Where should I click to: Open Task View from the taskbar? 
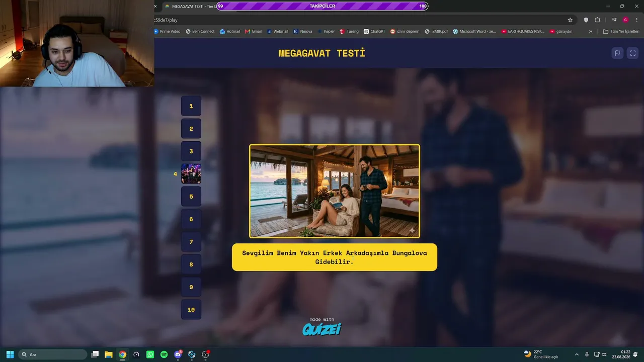click(95, 354)
